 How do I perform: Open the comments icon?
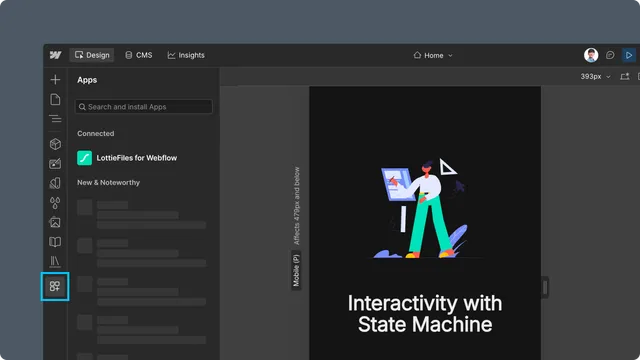(610, 55)
